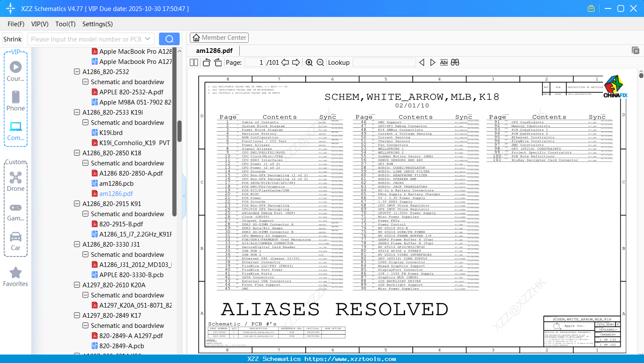Collapse the A1286_820-2915 K91 node
Screen dimensions: 644x363
(x=77, y=204)
